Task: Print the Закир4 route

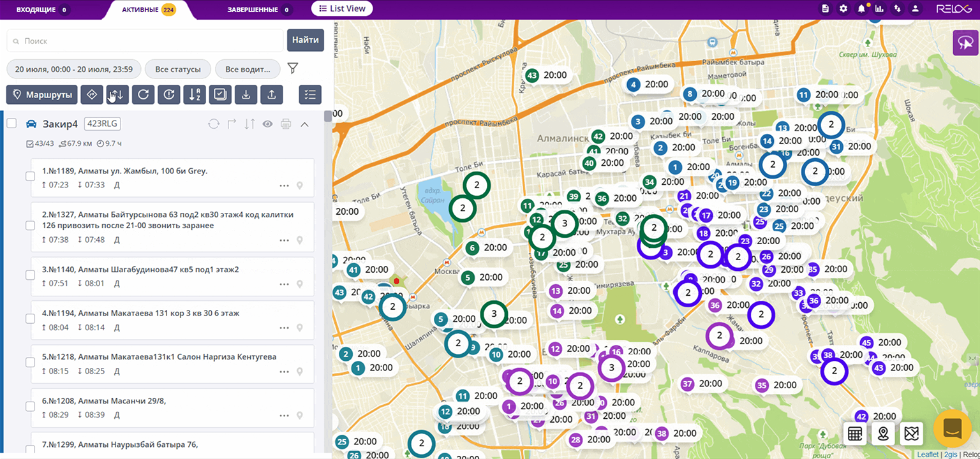Action: [286, 124]
